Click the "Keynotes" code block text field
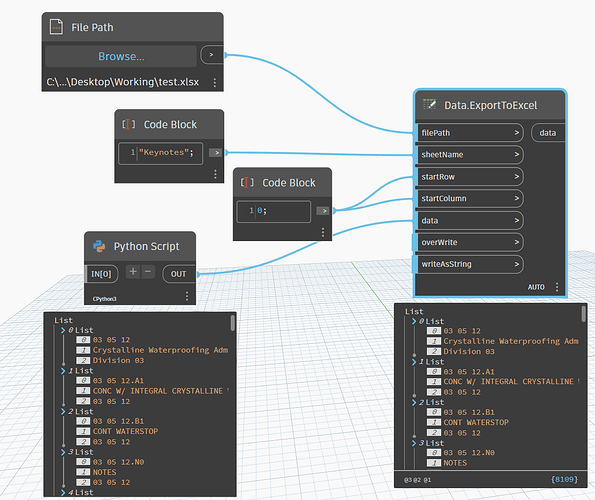The height and width of the screenshot is (500, 595). coord(161,153)
